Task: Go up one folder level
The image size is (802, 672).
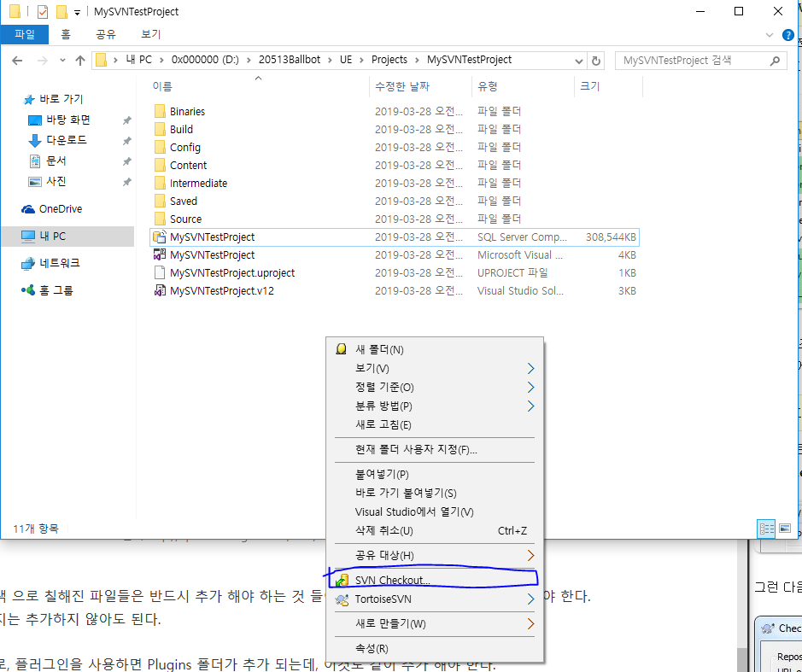Action: tap(79, 61)
